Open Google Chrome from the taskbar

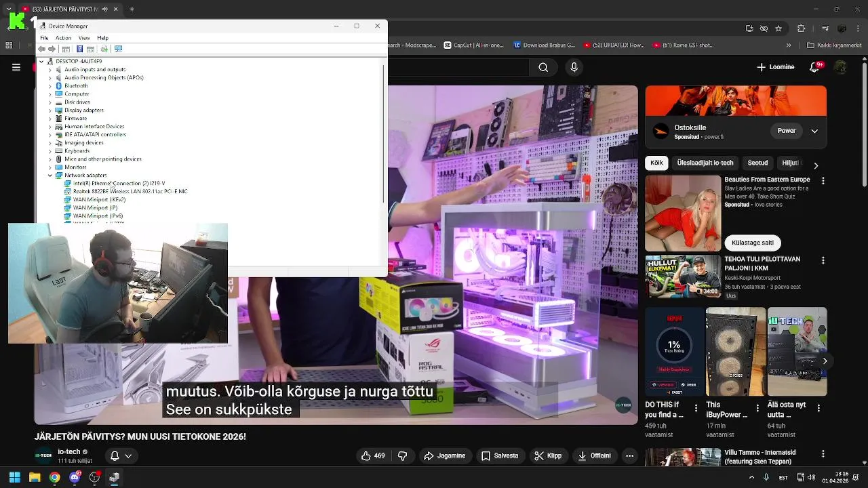tap(55, 478)
